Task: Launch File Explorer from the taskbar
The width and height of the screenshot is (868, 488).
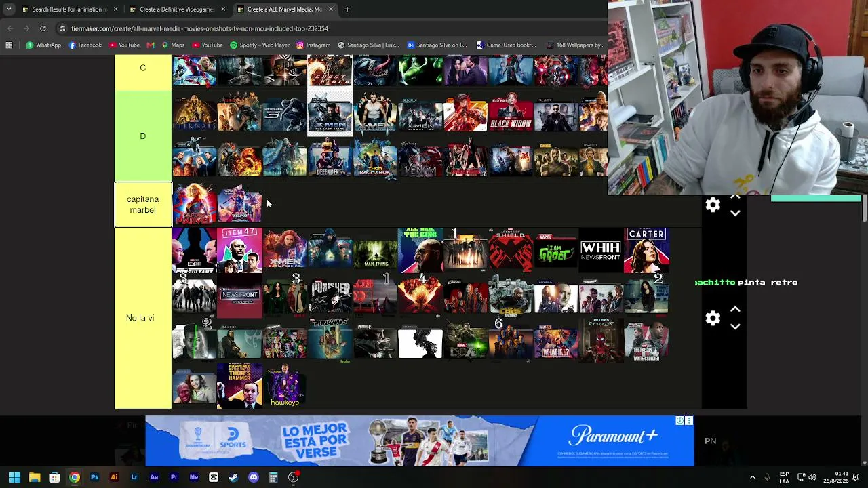Action: click(35, 477)
